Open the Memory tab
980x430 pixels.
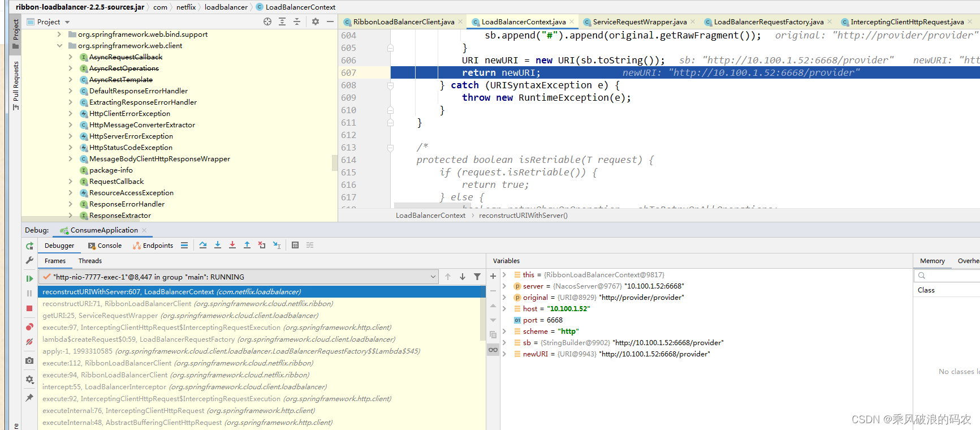[932, 261]
